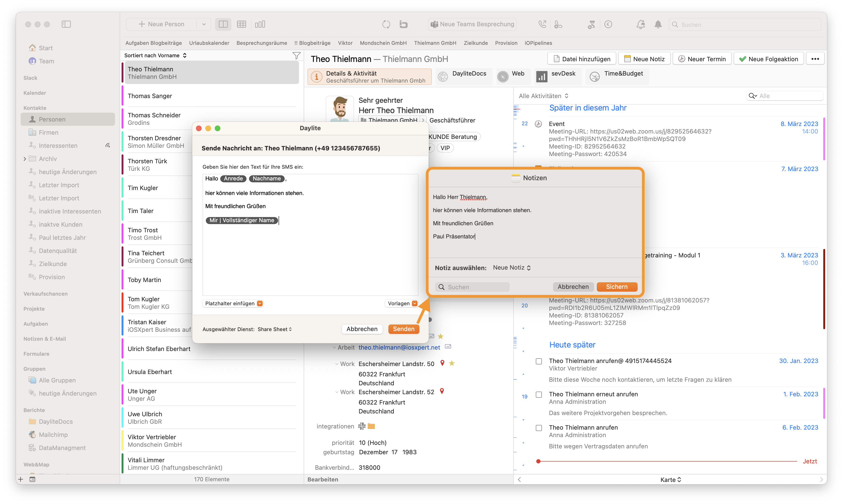Click Abbrechen in the Daylite SMS dialog
Image resolution: width=843 pixels, height=504 pixels.
[362, 329]
